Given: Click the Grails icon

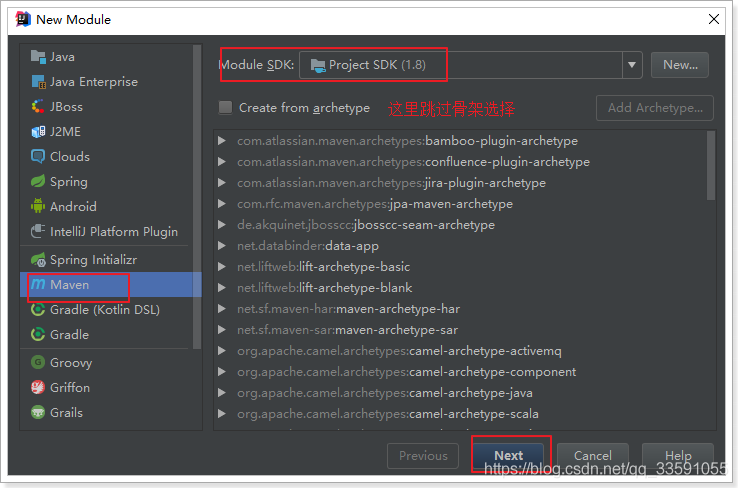Looking at the screenshot, I should point(38,412).
